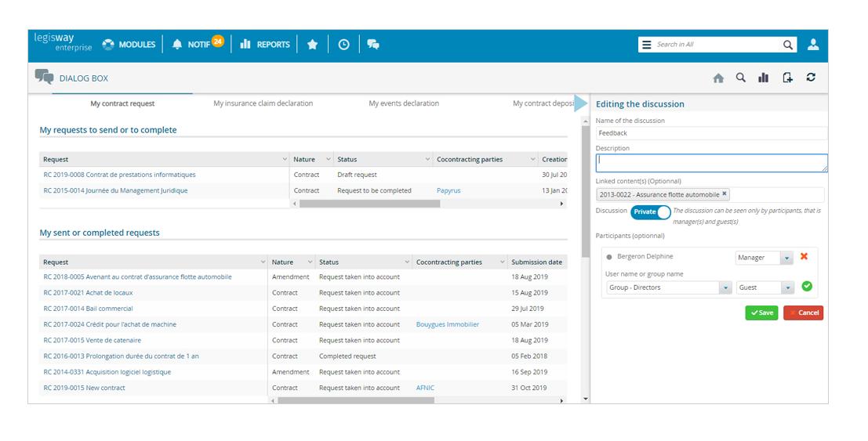Select the My events declaration tab
The height and width of the screenshot is (441, 868).
(x=404, y=103)
